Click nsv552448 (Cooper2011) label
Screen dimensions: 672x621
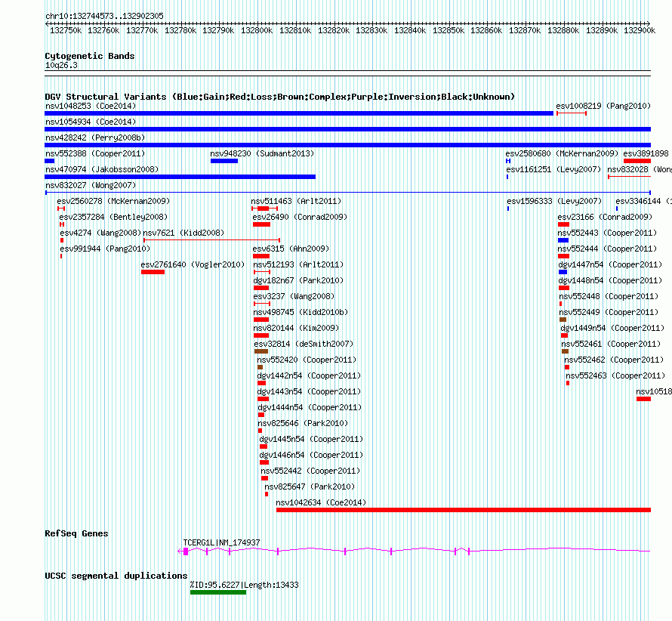[609, 296]
